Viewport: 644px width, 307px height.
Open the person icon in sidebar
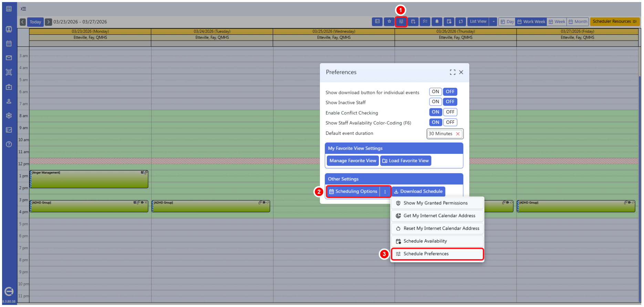pyautogui.click(x=9, y=101)
